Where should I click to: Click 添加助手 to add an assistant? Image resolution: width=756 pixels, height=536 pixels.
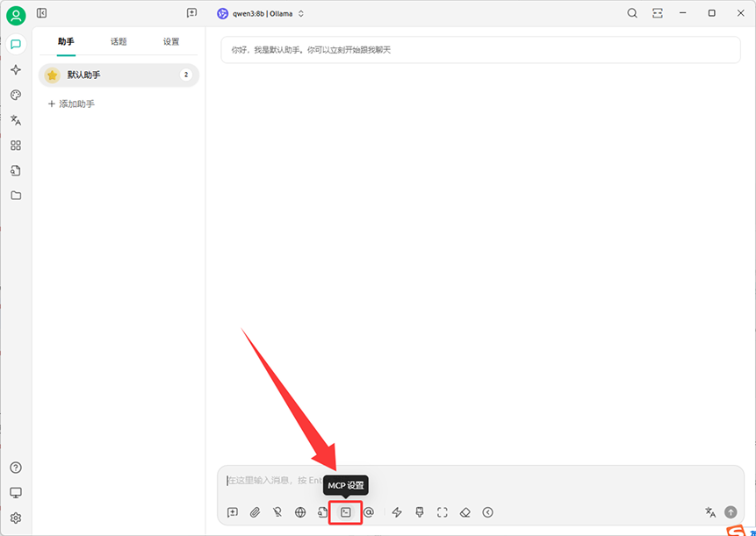pos(71,104)
